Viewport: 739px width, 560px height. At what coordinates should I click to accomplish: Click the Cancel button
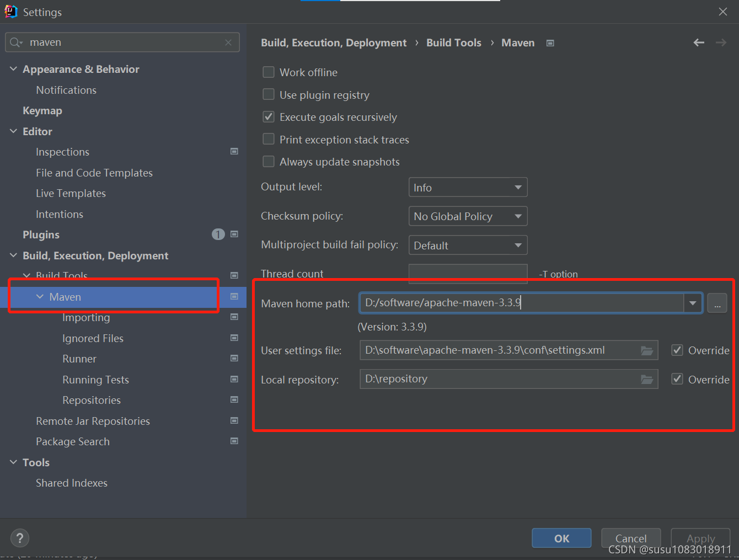[631, 538]
